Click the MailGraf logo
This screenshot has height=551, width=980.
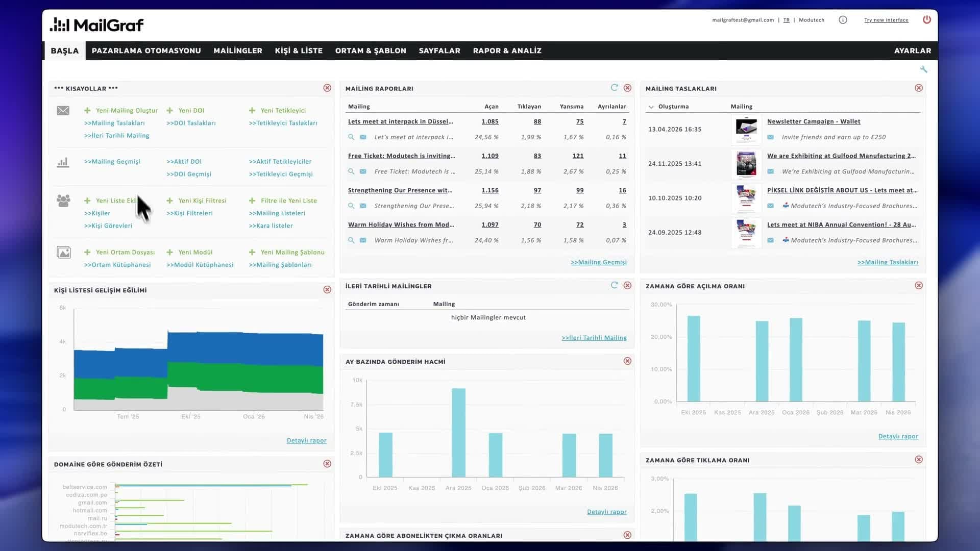tap(97, 24)
